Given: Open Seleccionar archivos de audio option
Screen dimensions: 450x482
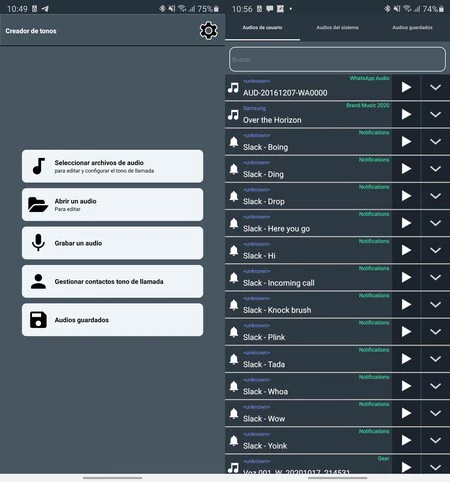Looking at the screenshot, I should pyautogui.click(x=112, y=166).
